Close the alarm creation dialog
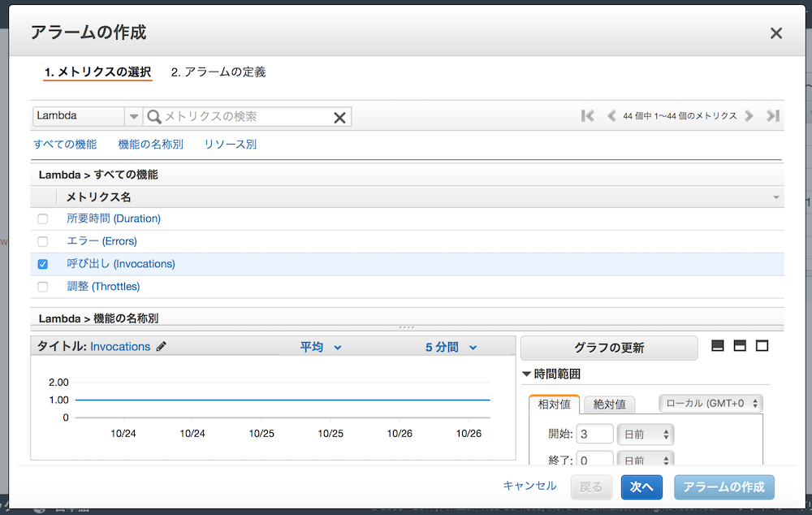 [x=776, y=33]
